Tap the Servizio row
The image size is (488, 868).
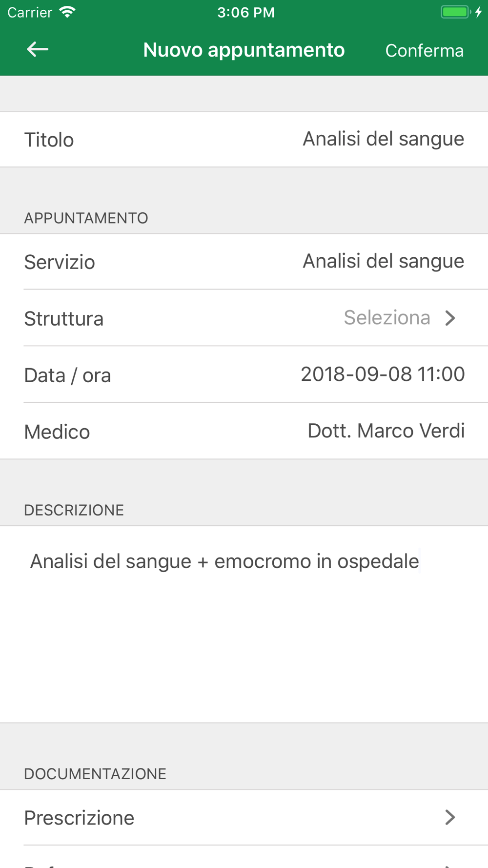pyautogui.click(x=244, y=262)
